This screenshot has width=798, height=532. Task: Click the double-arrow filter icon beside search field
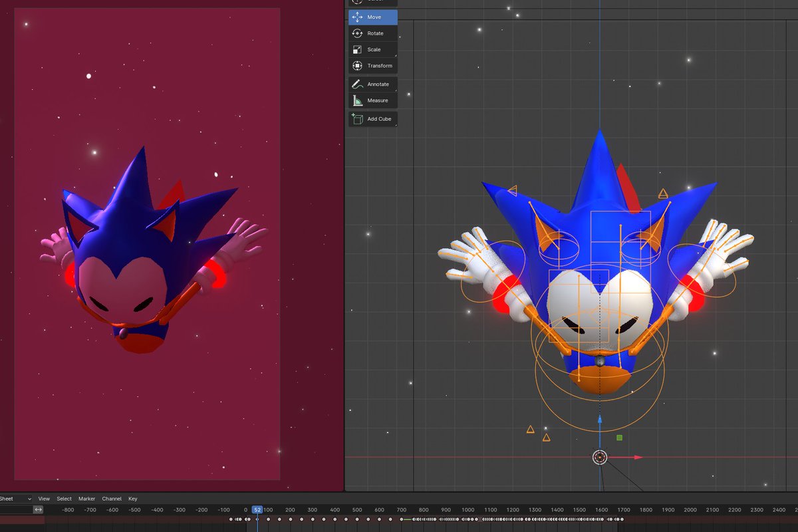click(39, 509)
